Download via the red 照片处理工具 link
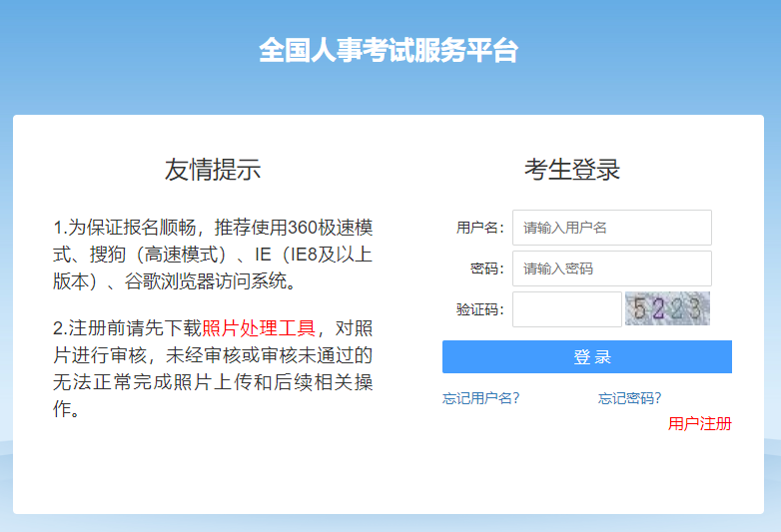The height and width of the screenshot is (532, 781). point(259,328)
